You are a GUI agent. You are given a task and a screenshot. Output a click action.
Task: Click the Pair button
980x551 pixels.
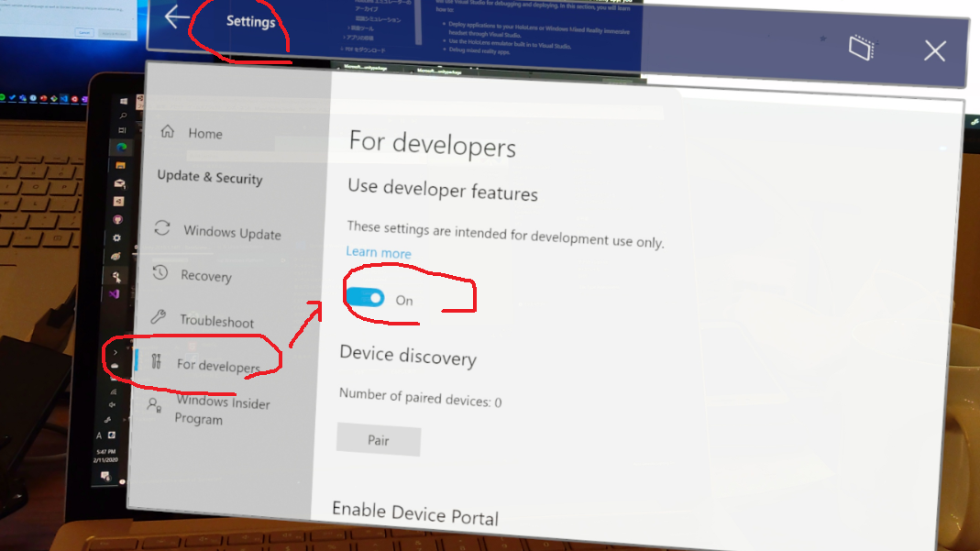(x=379, y=440)
